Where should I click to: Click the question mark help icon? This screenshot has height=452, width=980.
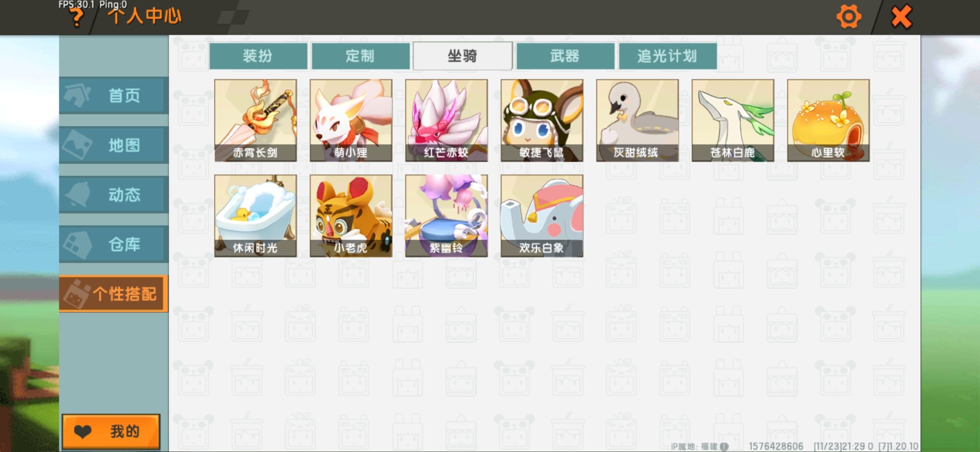click(x=77, y=18)
